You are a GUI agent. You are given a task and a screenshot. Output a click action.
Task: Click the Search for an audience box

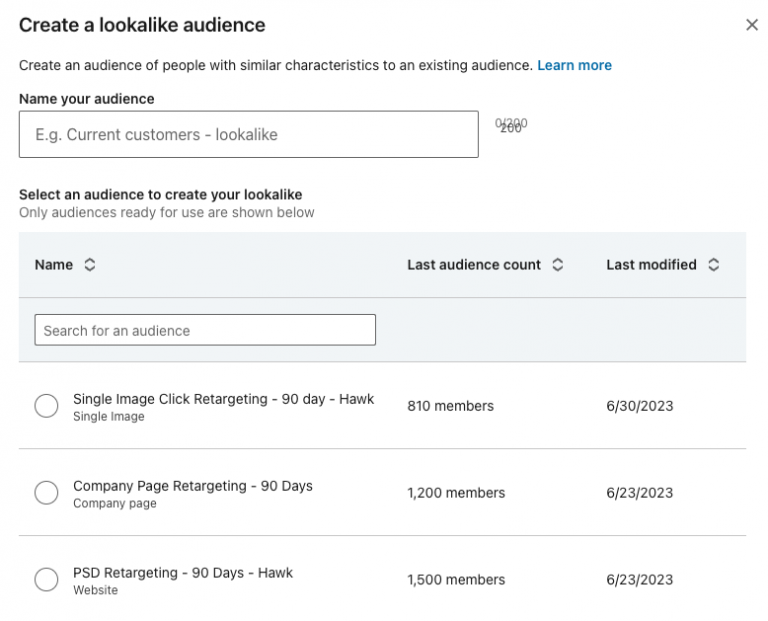coord(205,330)
